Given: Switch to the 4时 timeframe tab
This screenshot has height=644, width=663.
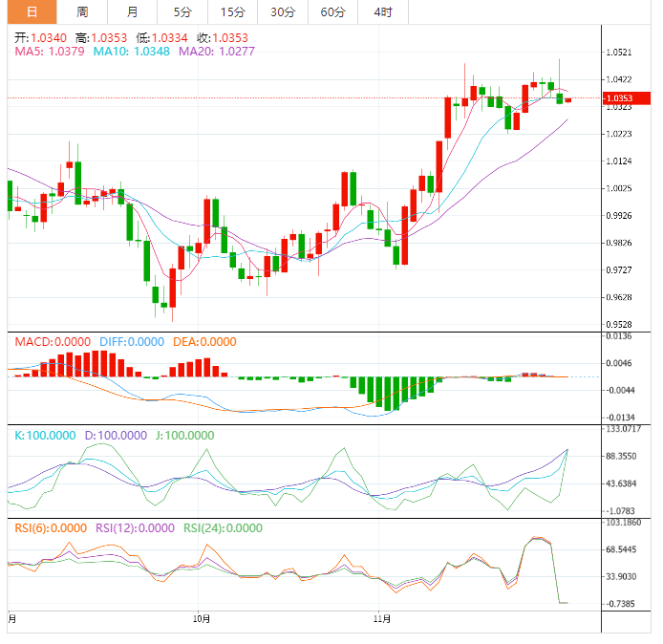Looking at the screenshot, I should tap(383, 12).
